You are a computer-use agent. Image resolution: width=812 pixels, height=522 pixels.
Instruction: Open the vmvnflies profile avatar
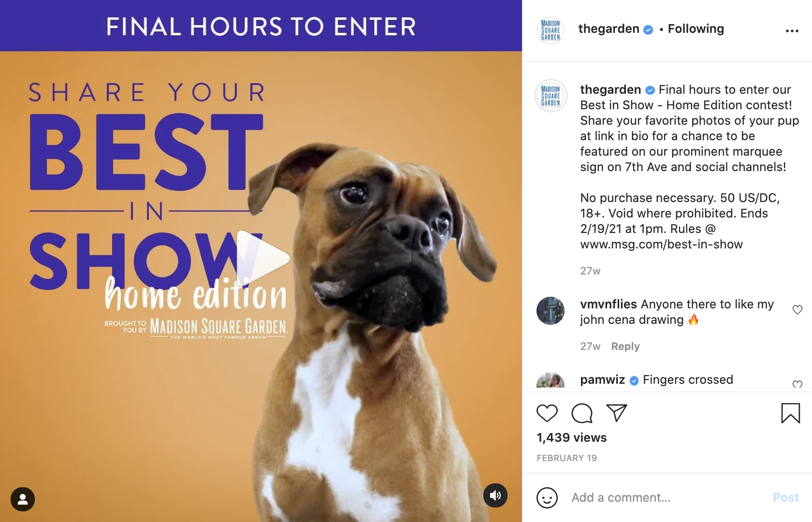551,311
